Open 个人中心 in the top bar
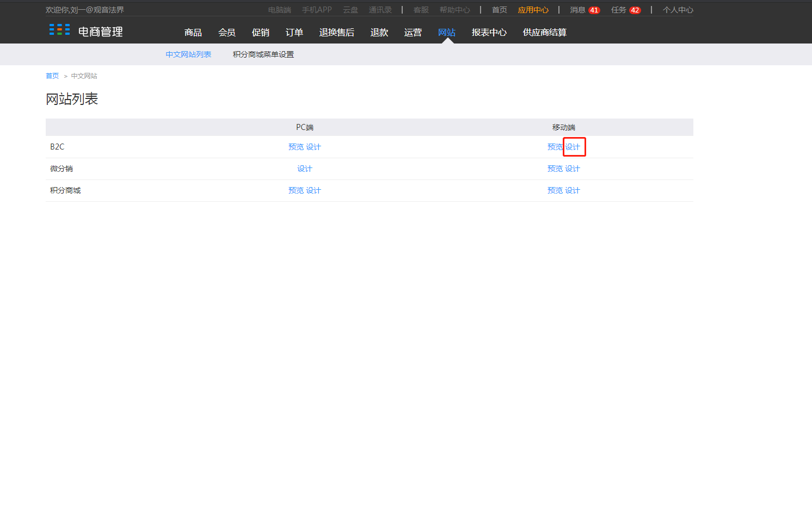Image resolution: width=812 pixels, height=528 pixels. pos(678,10)
